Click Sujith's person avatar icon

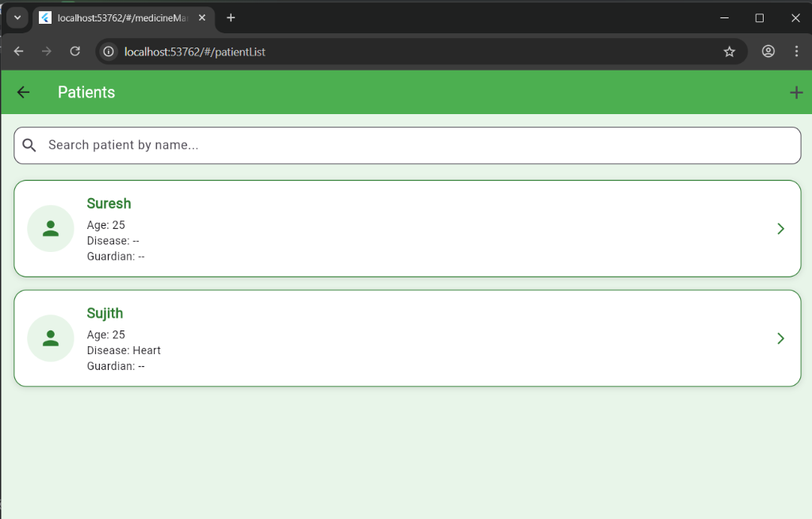[x=51, y=338]
